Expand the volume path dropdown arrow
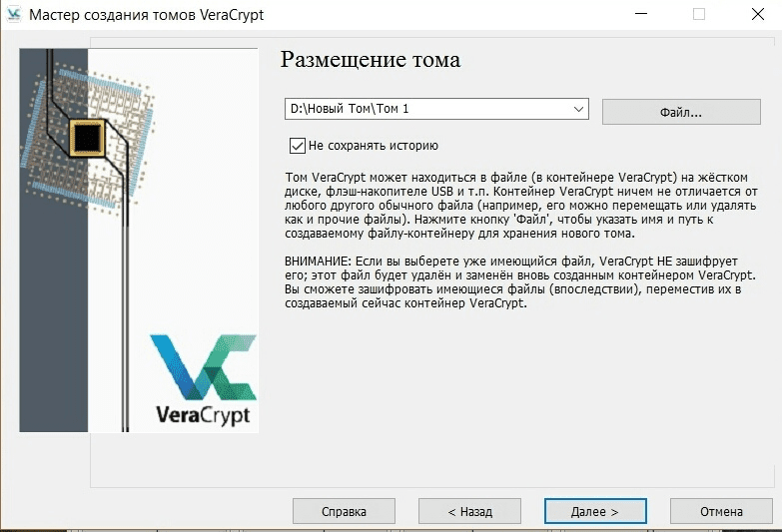The height and width of the screenshot is (532, 782). click(x=578, y=109)
